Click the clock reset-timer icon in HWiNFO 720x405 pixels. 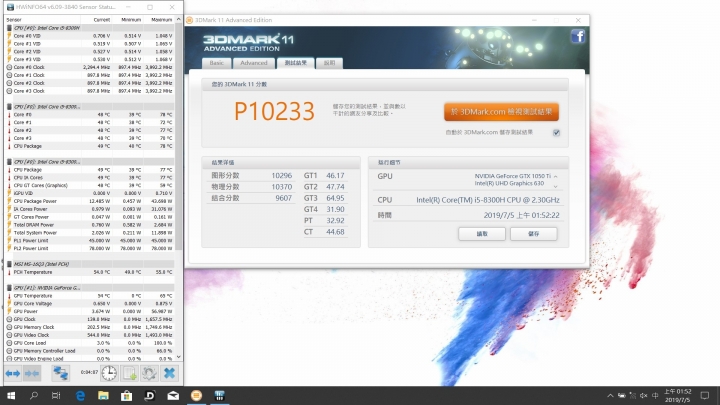(109, 373)
